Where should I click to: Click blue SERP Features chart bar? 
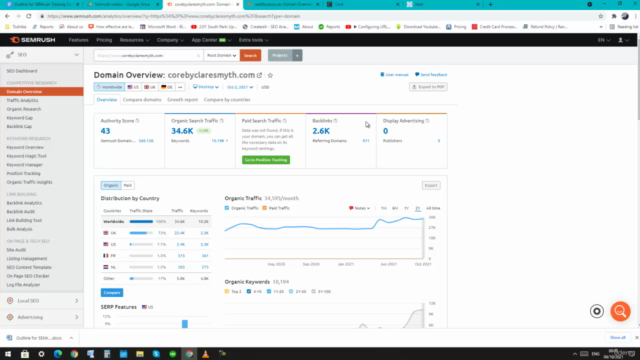pos(185,324)
